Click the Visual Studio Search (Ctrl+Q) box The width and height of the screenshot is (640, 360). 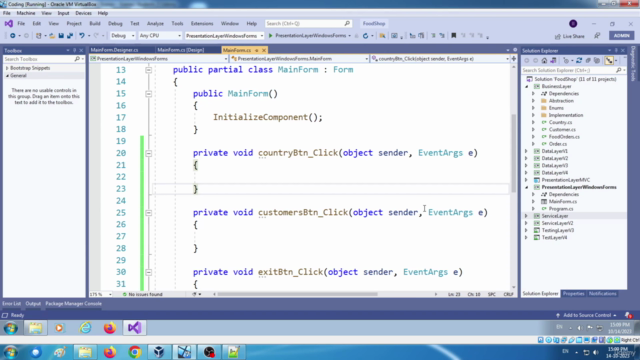click(308, 24)
